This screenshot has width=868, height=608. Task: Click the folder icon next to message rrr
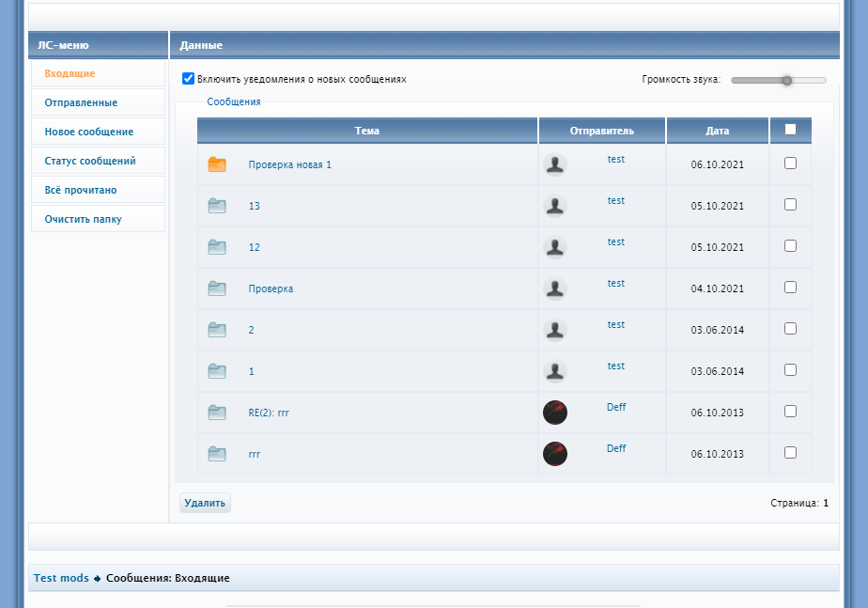(x=217, y=454)
